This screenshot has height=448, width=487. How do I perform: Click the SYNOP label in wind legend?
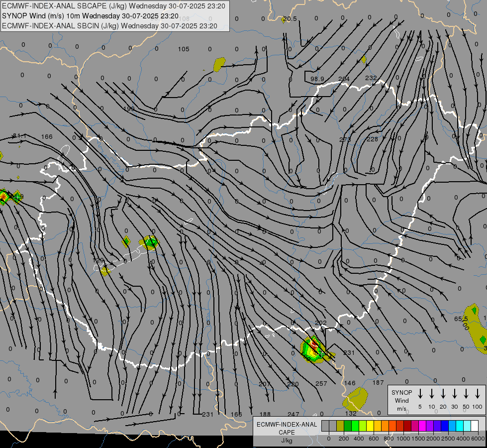pyautogui.click(x=401, y=392)
